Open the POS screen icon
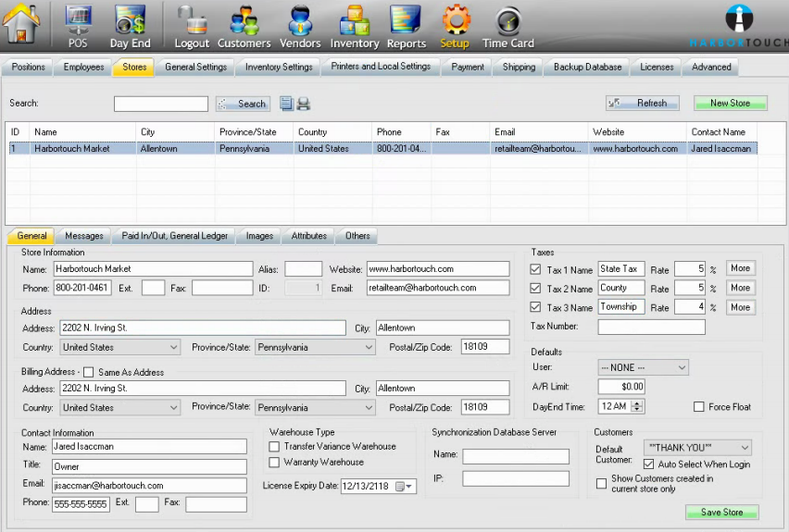789x532 pixels. [x=78, y=22]
